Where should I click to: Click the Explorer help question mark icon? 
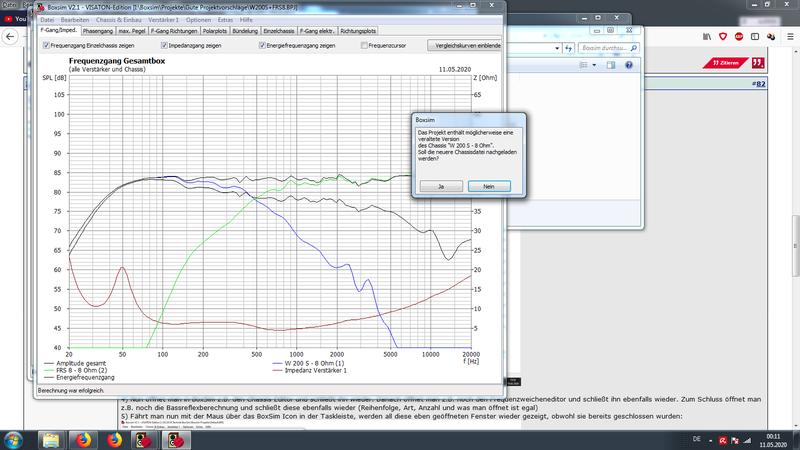pos(630,63)
